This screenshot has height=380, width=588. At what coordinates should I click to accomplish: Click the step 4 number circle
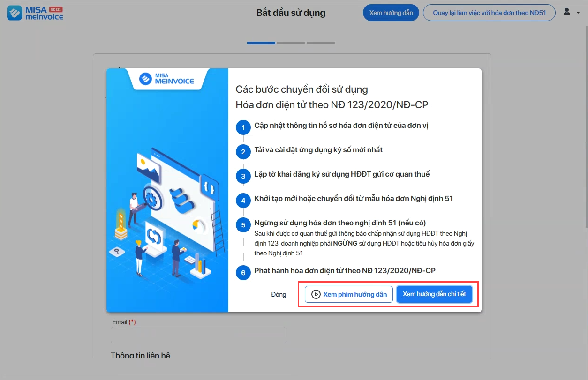pos(243,201)
